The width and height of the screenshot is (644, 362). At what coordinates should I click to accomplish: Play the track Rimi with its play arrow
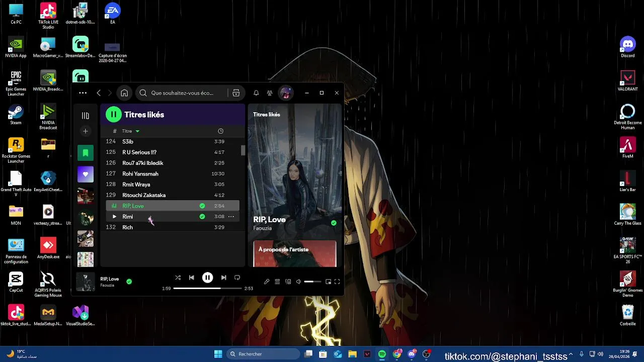click(114, 217)
